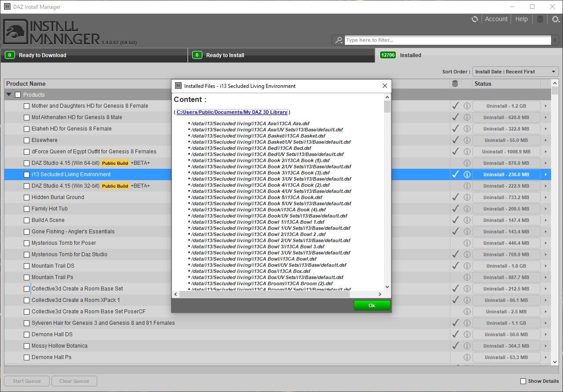Show info for Demone Hall DS

(467, 334)
